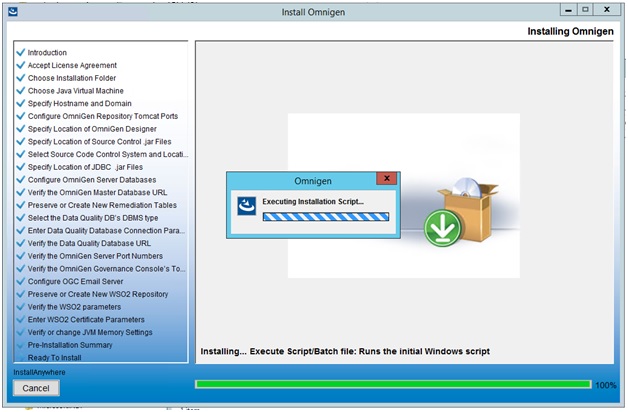Screen dimensions: 628x412
Task: Select the Accept License Agreement step
Action: tap(72, 65)
